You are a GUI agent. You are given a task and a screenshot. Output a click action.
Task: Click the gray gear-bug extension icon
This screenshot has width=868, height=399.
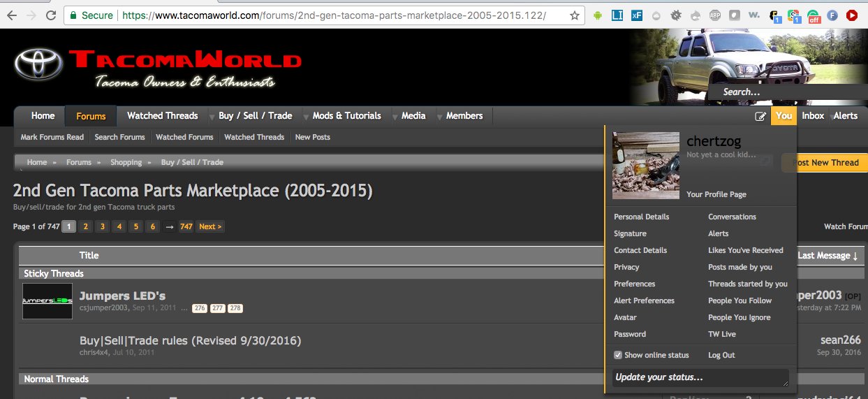point(676,15)
